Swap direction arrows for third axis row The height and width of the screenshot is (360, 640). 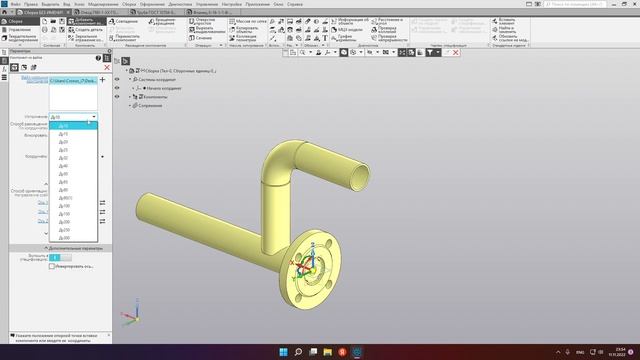(x=102, y=221)
